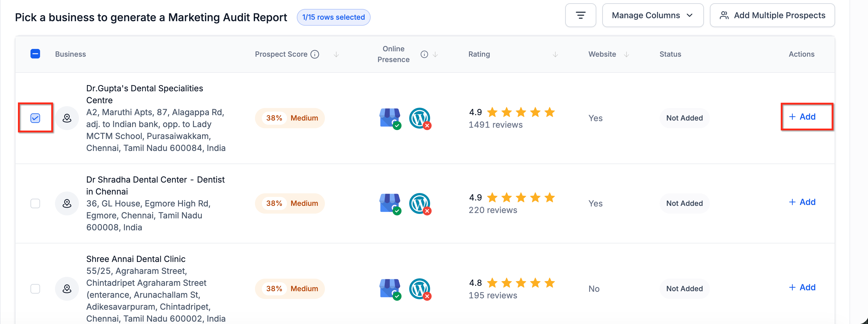The image size is (868, 324).
Task: Sort by Rating column arrow
Action: coord(555,55)
